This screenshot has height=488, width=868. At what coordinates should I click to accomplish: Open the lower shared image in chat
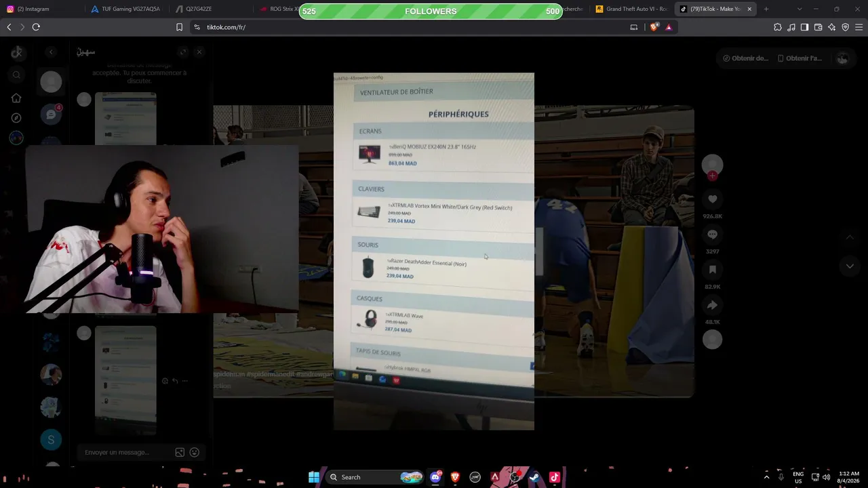click(x=125, y=380)
